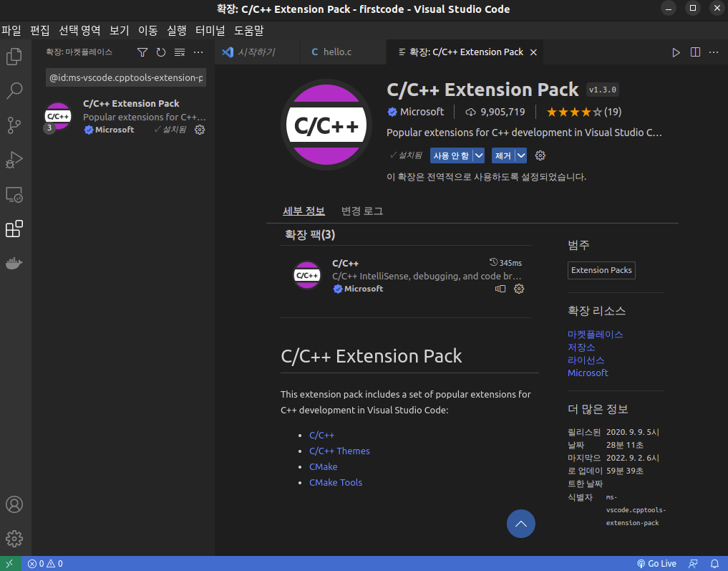This screenshot has width=728, height=571.
Task: Open the Search view in activity bar
Action: (14, 90)
